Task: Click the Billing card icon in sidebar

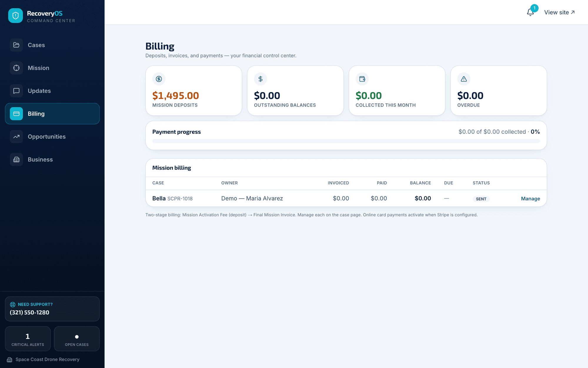Action: (x=16, y=114)
